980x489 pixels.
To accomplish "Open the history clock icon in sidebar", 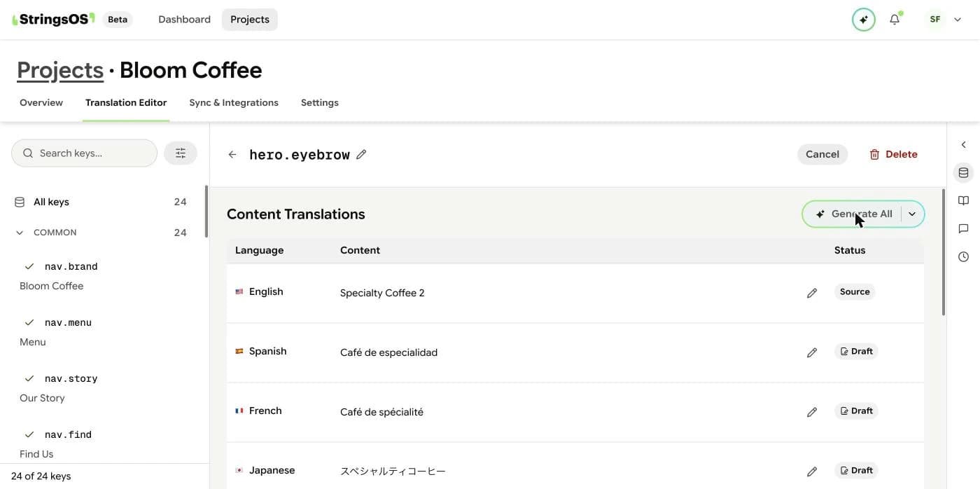I will (x=964, y=257).
